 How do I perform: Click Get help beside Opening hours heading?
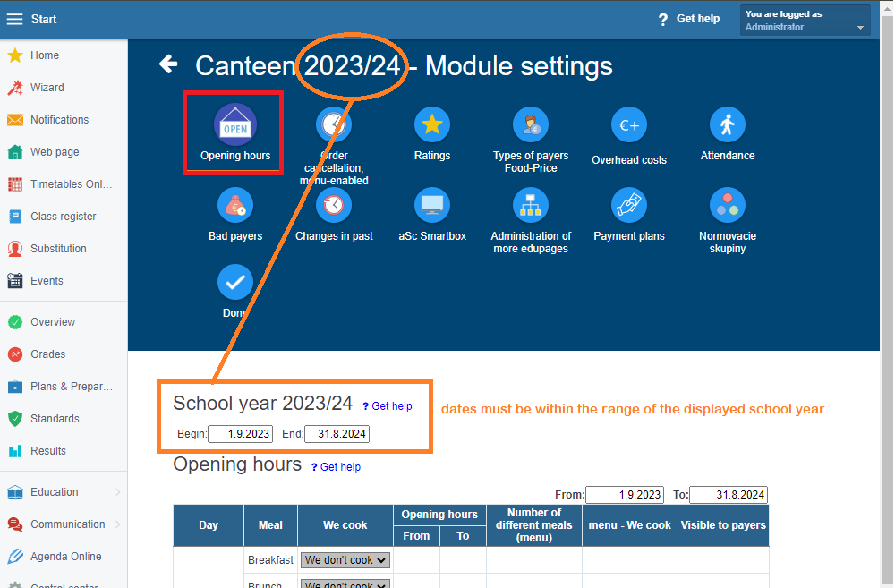point(337,467)
